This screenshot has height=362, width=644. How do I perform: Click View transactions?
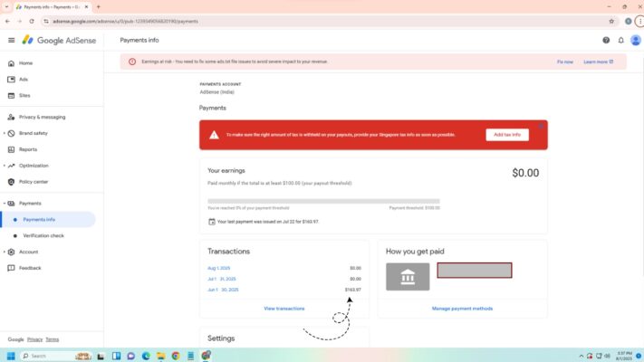284,309
